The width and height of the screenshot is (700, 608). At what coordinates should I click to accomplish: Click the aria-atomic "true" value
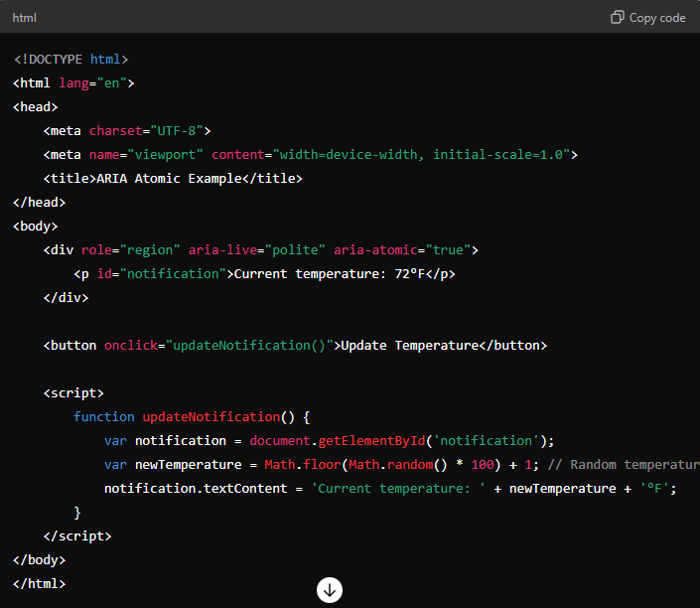coord(444,250)
